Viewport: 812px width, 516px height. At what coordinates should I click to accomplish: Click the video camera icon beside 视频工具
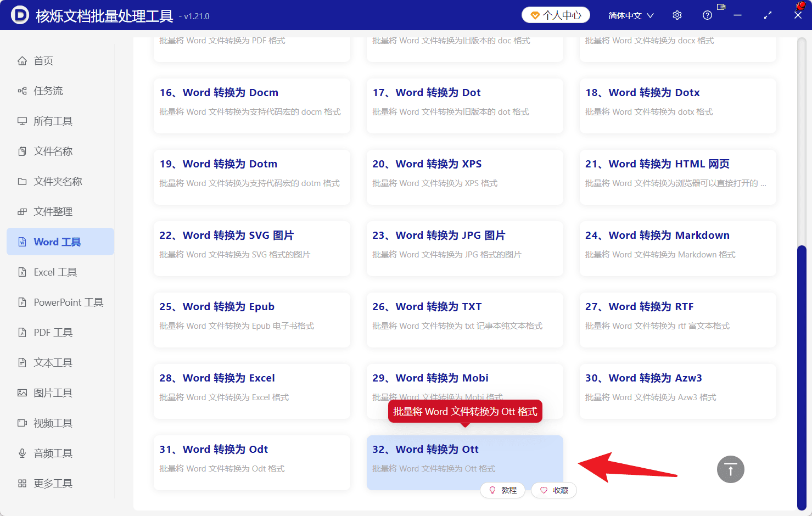point(22,423)
